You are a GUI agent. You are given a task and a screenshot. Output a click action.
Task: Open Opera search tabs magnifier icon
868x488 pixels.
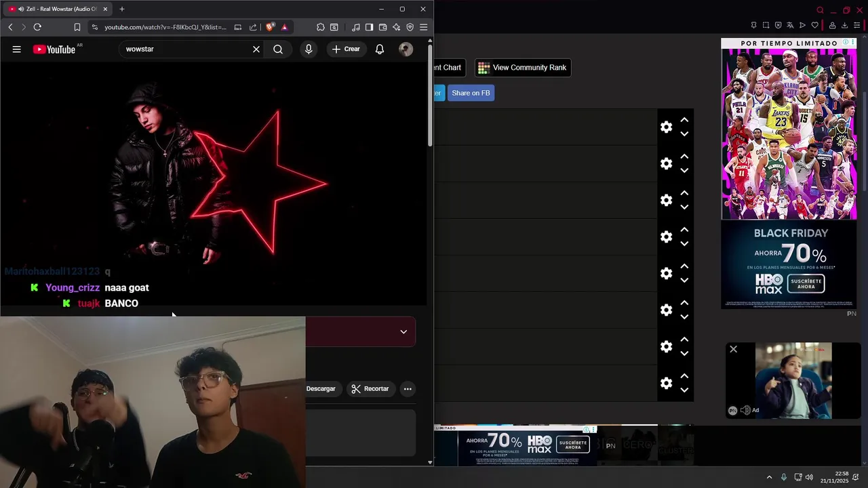coord(820,10)
